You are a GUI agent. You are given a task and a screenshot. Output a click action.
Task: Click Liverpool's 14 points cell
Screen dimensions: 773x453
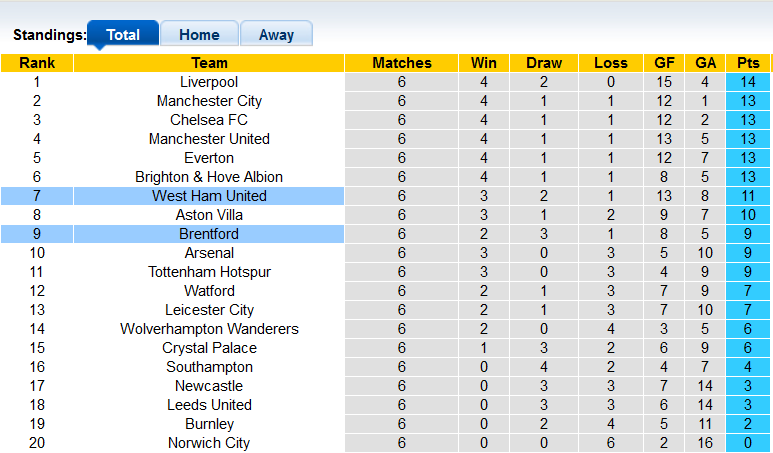click(748, 82)
